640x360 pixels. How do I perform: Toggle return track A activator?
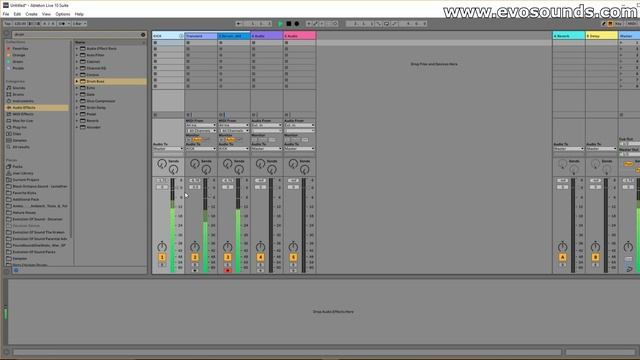tap(562, 257)
